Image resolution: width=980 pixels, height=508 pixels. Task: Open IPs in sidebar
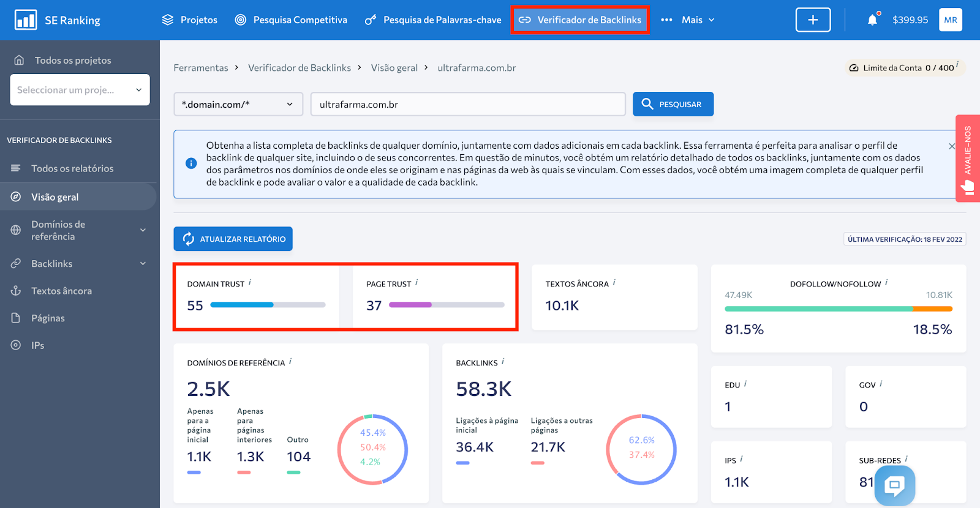point(38,345)
